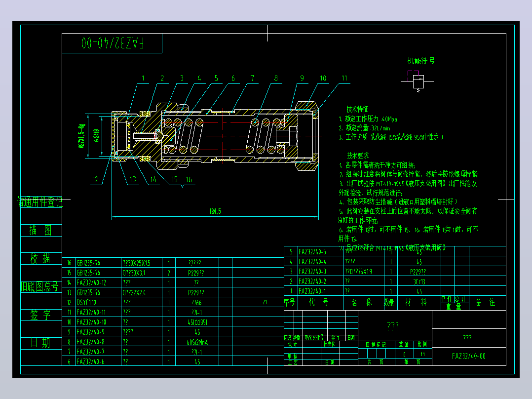Click part balloon number 12
This screenshot has width=532, height=399.
95,180
